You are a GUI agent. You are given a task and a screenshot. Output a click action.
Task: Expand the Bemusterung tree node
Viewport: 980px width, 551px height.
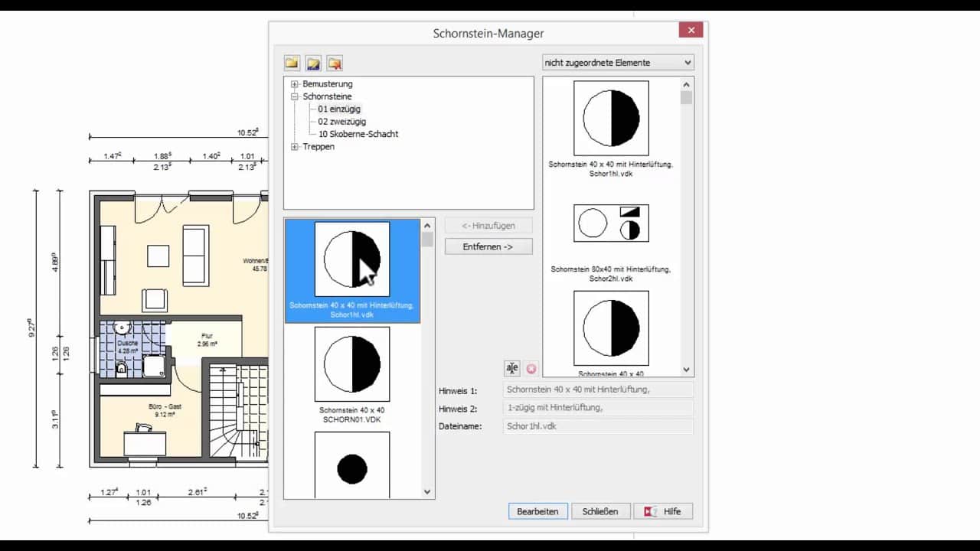(295, 84)
